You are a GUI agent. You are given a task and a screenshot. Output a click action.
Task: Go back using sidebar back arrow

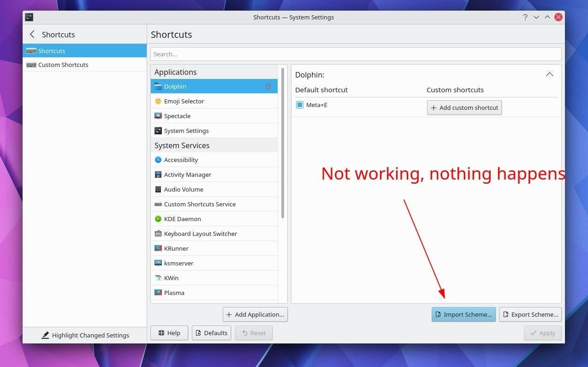click(32, 34)
